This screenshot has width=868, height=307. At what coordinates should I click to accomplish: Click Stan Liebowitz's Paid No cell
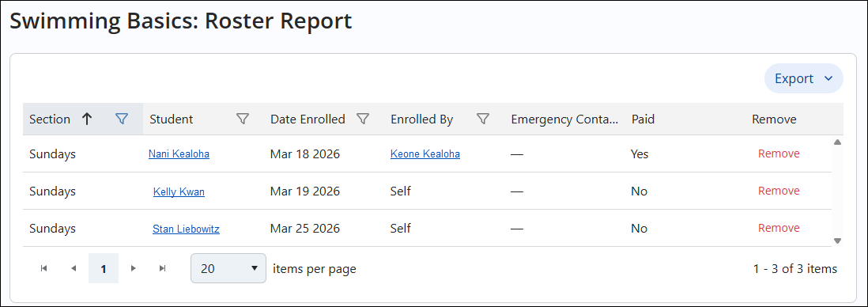pyautogui.click(x=639, y=229)
